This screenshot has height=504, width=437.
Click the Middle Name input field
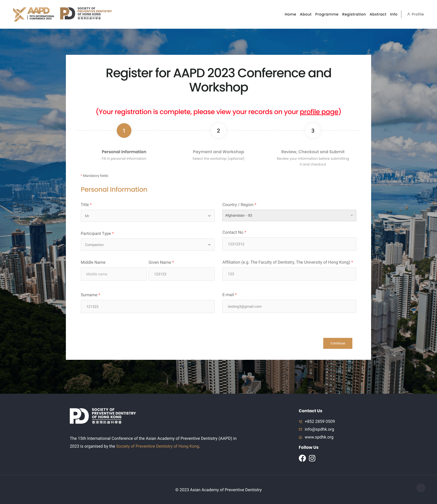(x=114, y=274)
